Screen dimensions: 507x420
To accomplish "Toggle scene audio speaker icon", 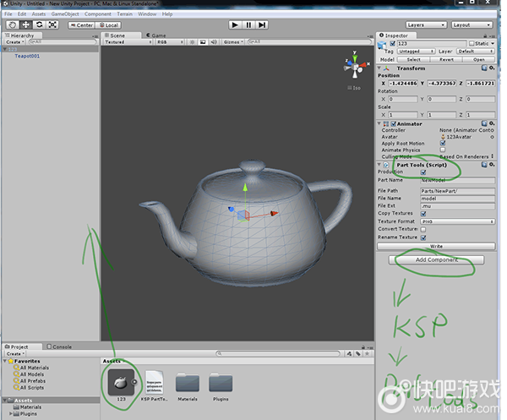I will [x=214, y=42].
